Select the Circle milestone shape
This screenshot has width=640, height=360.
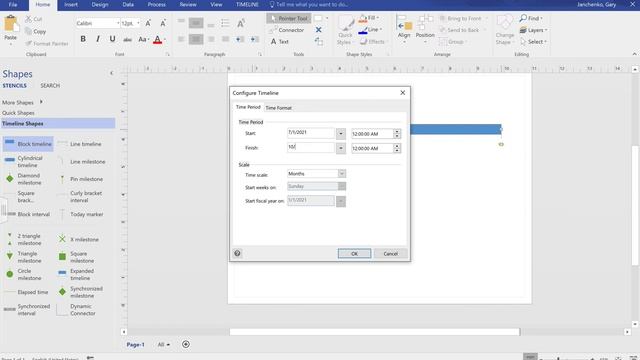(24, 274)
